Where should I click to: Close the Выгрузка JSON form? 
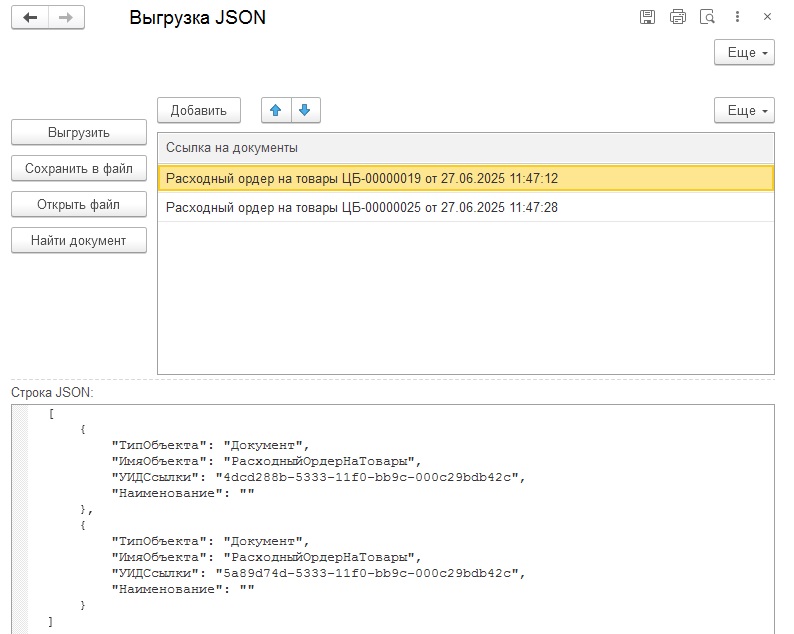pyautogui.click(x=767, y=17)
